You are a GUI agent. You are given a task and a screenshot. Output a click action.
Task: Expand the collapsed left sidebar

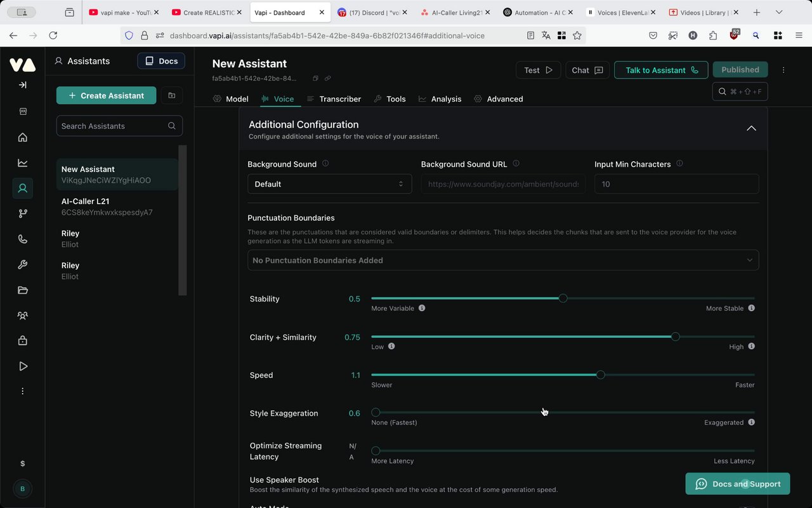coord(22,85)
